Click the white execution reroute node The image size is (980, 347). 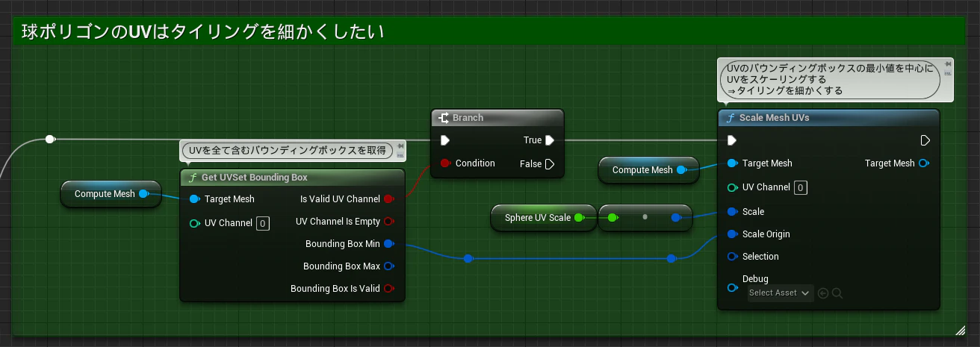(50, 140)
